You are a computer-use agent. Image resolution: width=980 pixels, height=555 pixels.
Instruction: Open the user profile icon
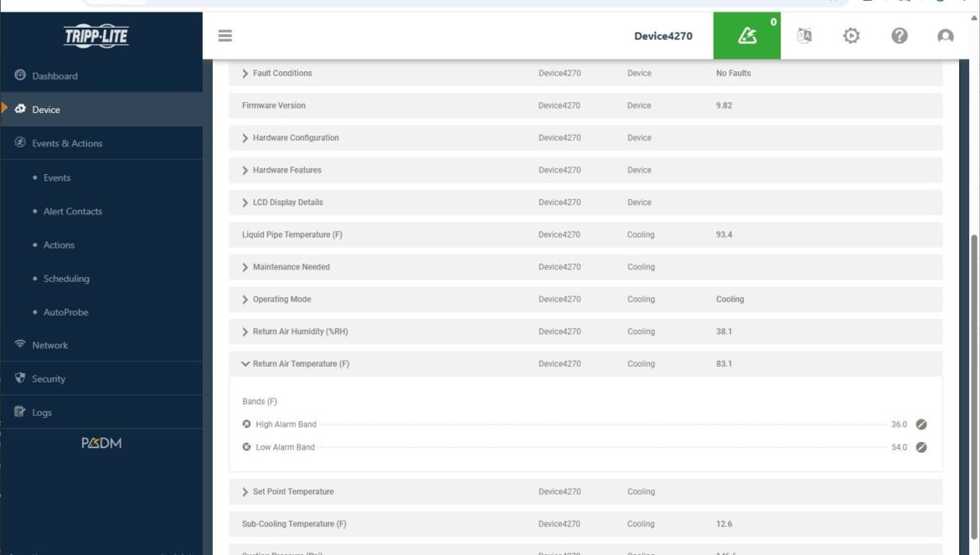(x=946, y=36)
